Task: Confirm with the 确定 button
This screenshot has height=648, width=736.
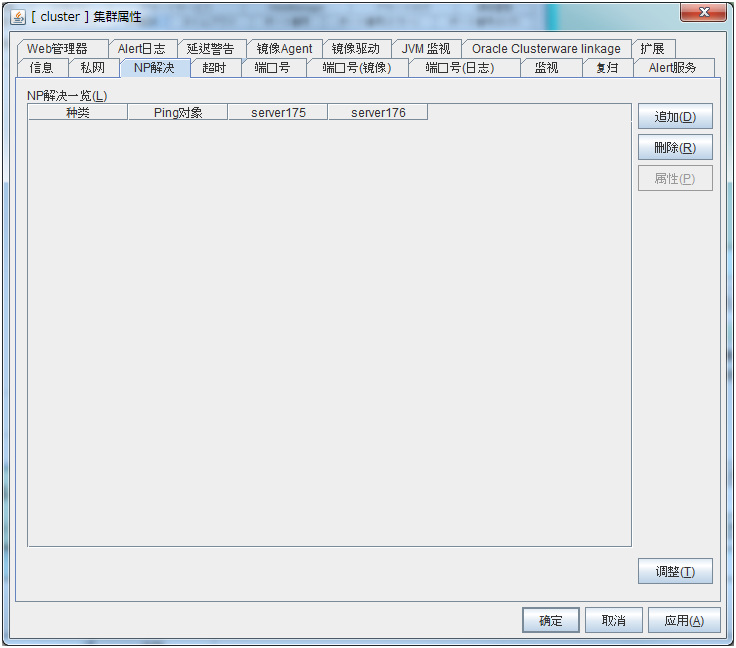Action: [x=550, y=621]
